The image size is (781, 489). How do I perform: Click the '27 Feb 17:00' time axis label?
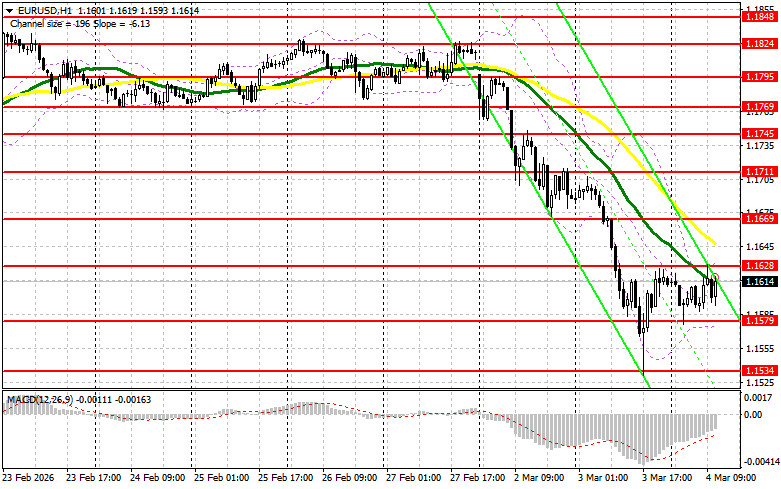(478, 478)
